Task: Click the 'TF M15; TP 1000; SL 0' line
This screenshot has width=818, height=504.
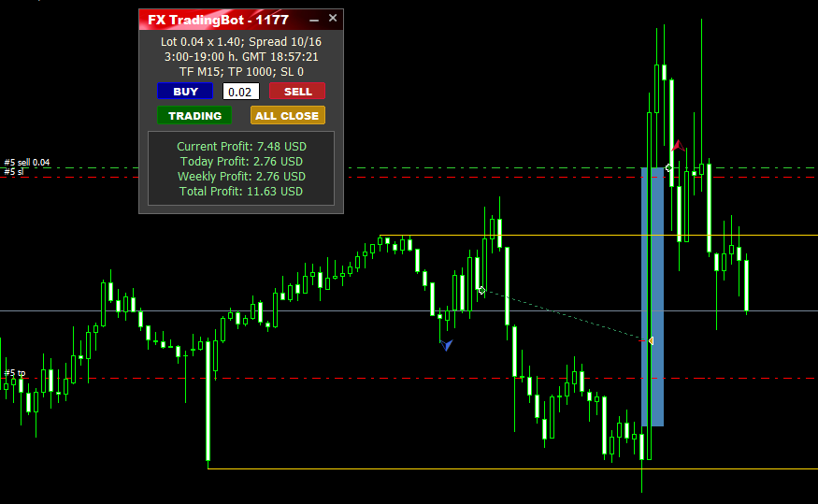Action: pos(241,71)
